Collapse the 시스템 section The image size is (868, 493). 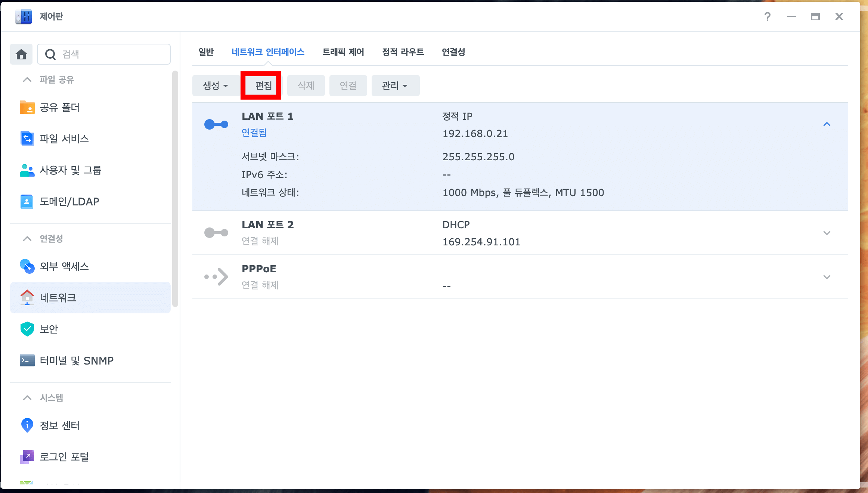27,398
